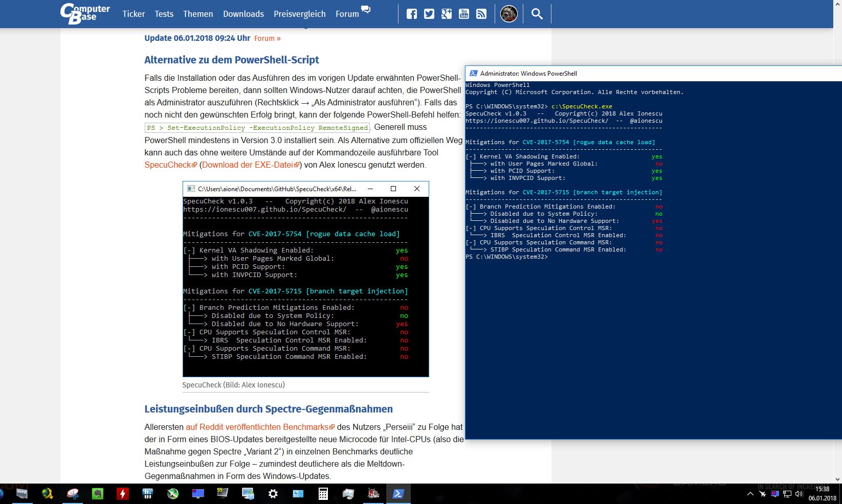Open ComputerBase Twitter icon

pyautogui.click(x=429, y=14)
